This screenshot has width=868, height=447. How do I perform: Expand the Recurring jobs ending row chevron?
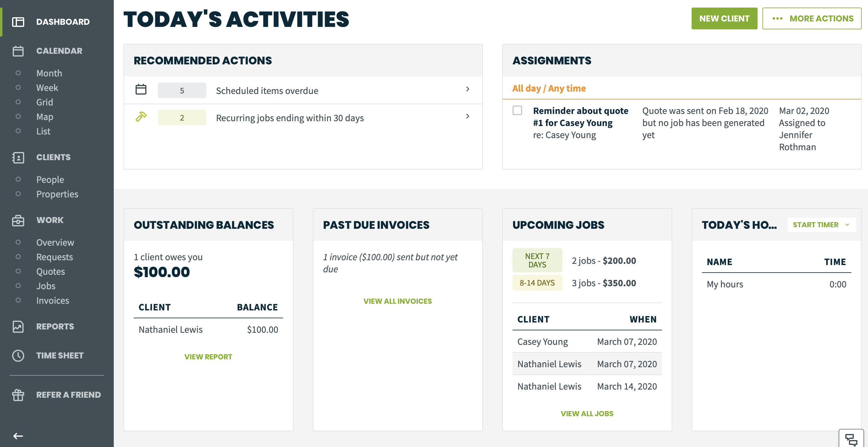click(467, 116)
